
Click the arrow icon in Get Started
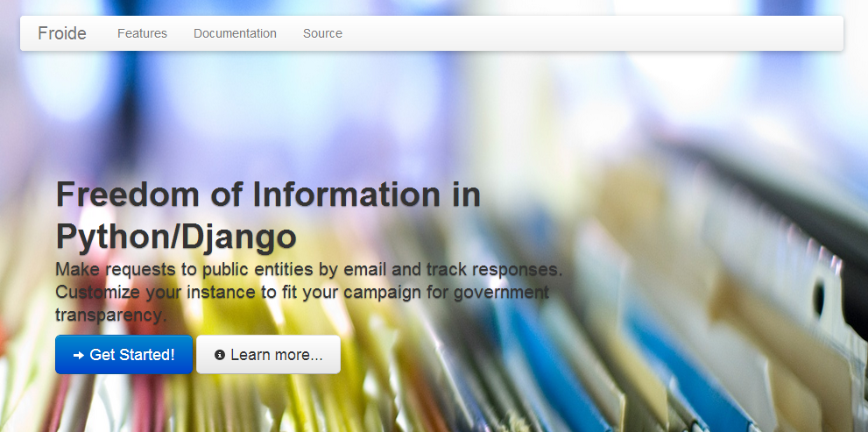tap(79, 355)
